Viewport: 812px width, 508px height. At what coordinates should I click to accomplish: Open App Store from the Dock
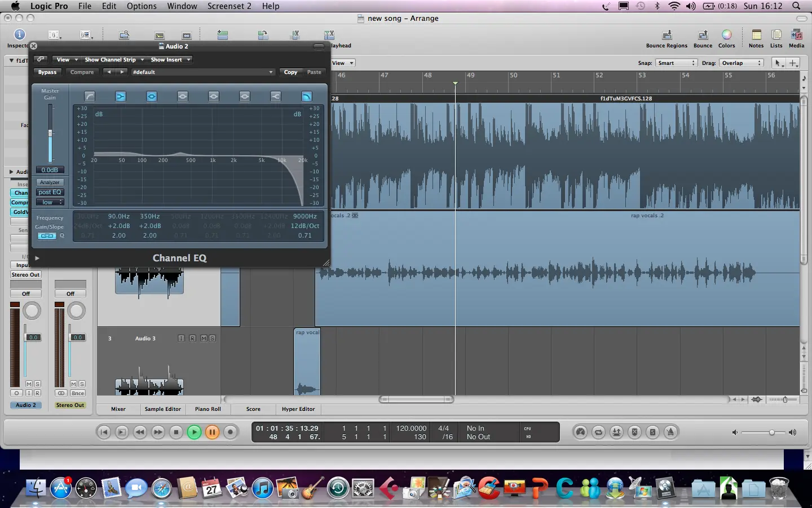[x=61, y=488]
